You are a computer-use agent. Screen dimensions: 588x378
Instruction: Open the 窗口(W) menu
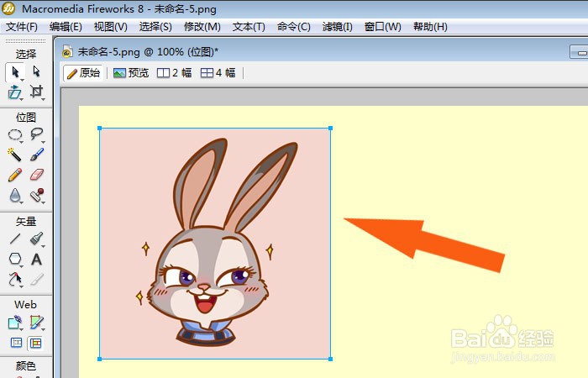(382, 27)
